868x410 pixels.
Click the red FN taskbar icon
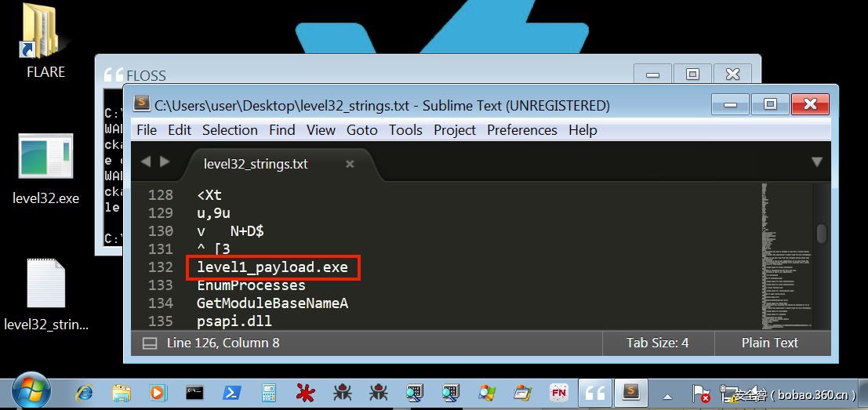click(x=559, y=392)
